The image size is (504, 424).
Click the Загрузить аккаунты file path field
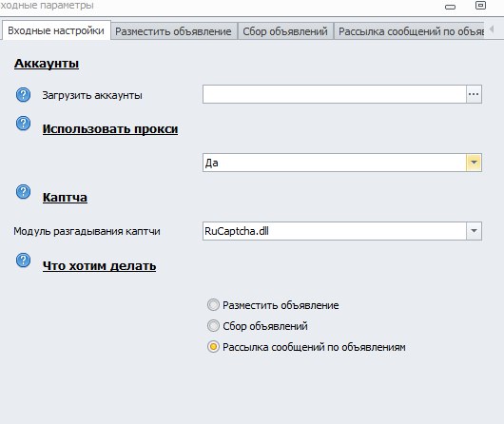(335, 94)
